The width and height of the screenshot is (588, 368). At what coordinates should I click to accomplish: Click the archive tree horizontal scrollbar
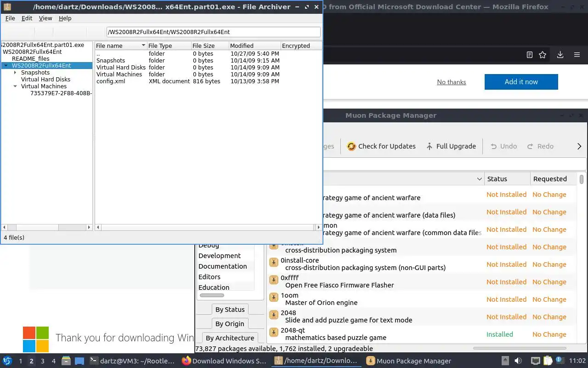[x=47, y=227]
